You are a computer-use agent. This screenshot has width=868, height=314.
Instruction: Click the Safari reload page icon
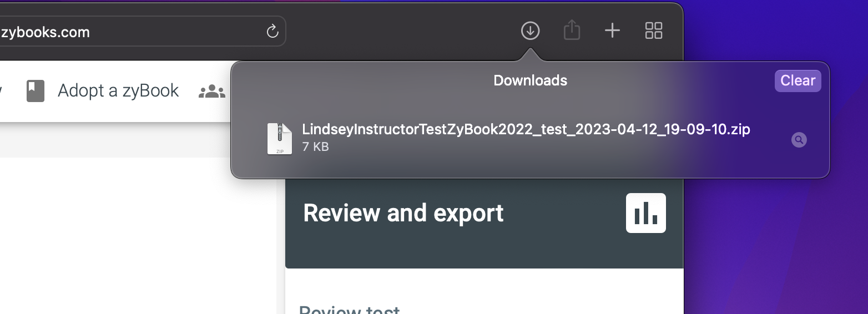[272, 31]
